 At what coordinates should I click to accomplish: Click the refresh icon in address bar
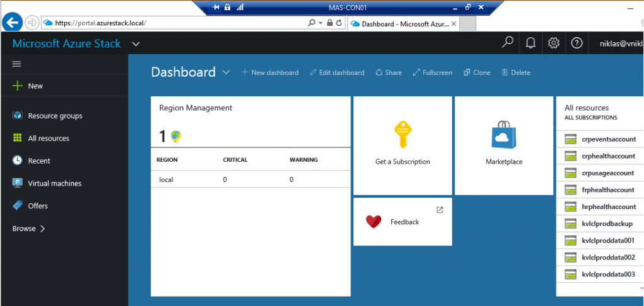[339, 23]
